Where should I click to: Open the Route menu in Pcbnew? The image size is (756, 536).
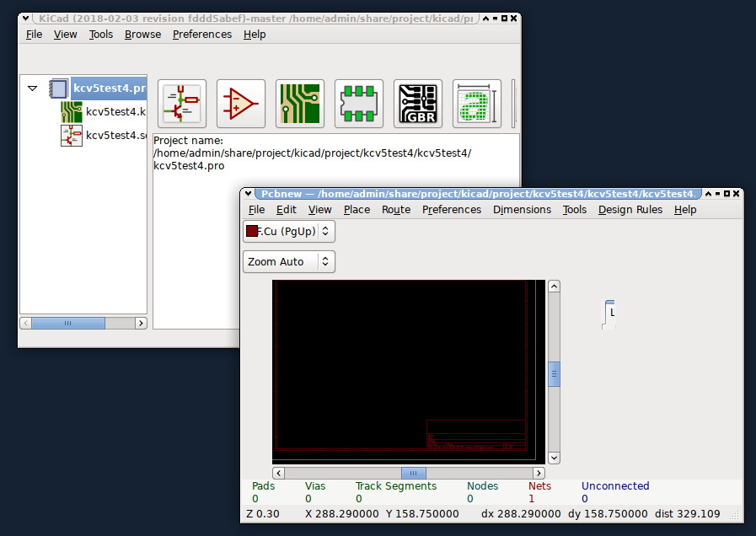click(x=396, y=210)
